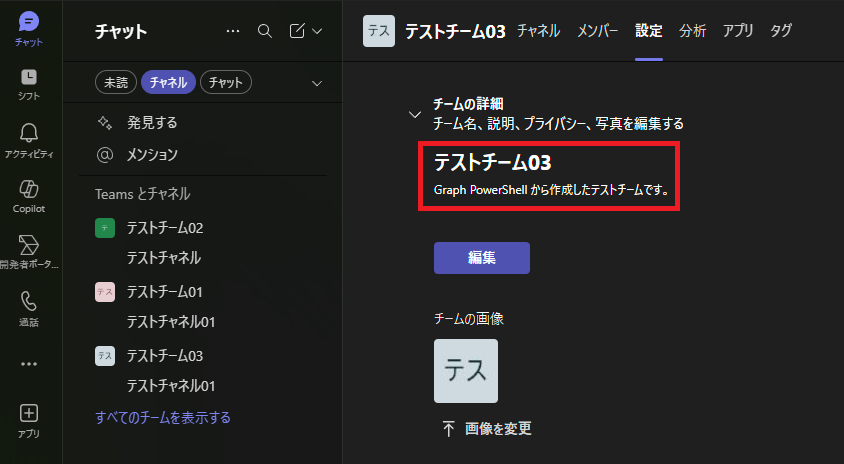Image resolution: width=844 pixels, height=464 pixels.
Task: Click the large テス team image thumbnail
Action: (466, 371)
